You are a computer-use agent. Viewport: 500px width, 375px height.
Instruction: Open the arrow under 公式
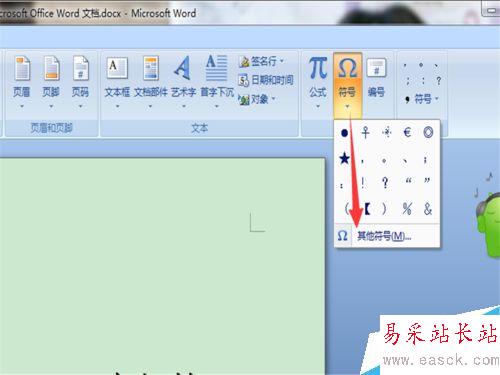tap(318, 106)
